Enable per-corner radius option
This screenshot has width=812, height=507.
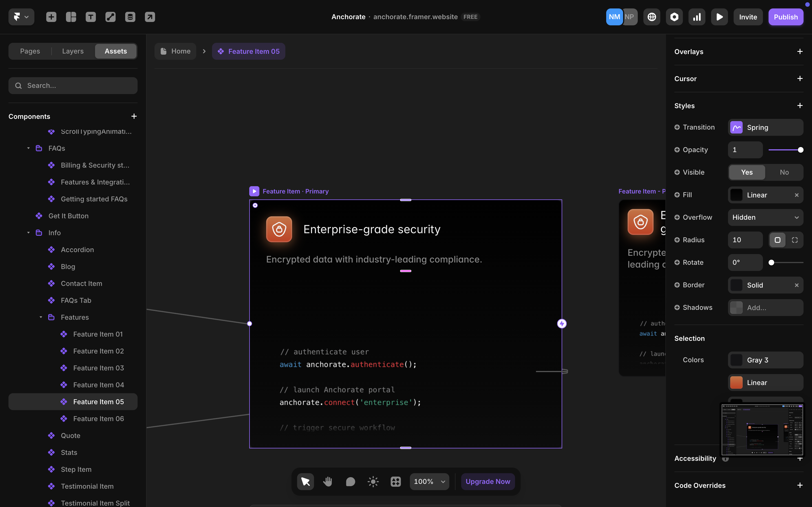(795, 240)
